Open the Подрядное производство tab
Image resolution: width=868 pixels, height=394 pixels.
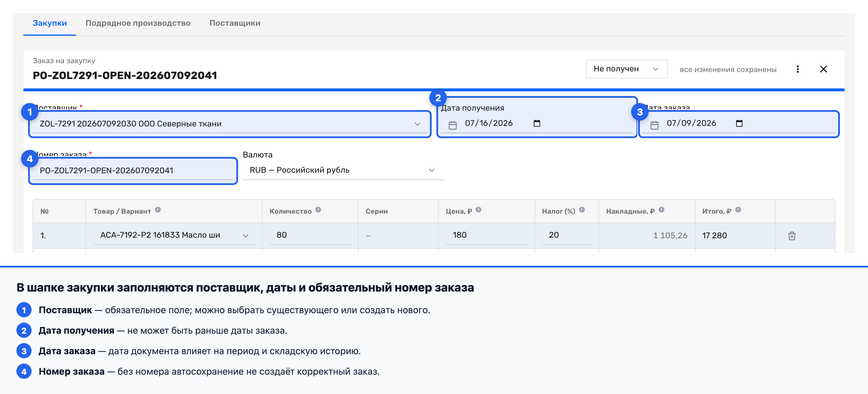[x=138, y=23]
